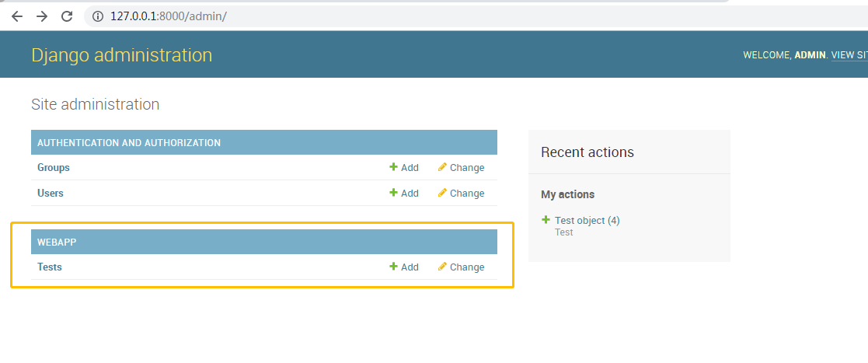Reload the admin page
This screenshot has height=363, width=868.
pyautogui.click(x=67, y=16)
